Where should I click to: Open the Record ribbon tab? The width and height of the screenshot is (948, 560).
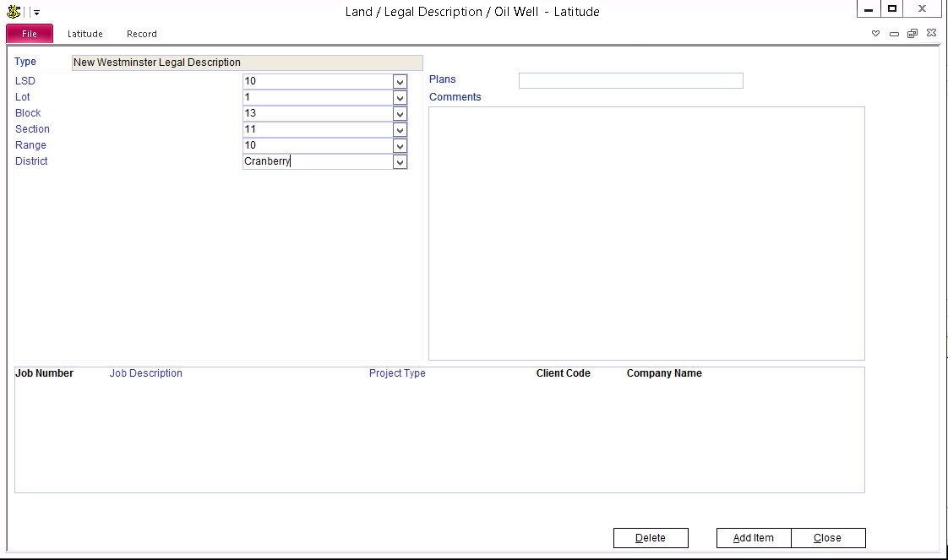pyautogui.click(x=142, y=34)
